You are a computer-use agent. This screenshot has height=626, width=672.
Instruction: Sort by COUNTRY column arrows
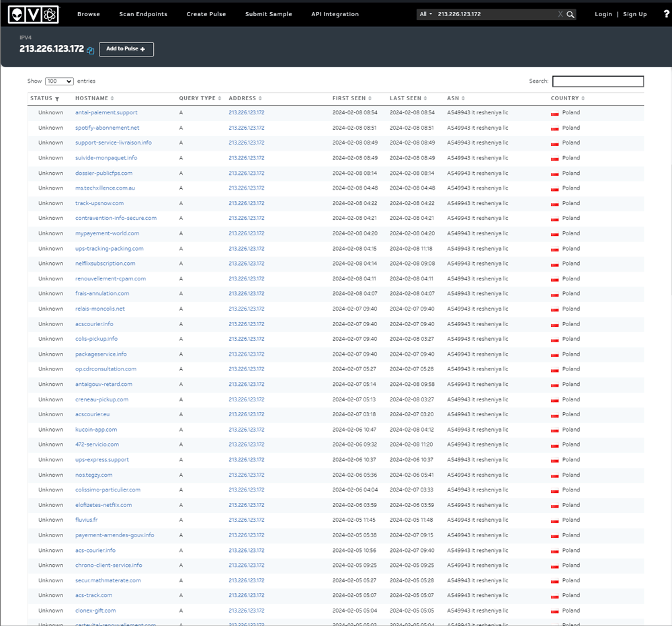coord(583,98)
